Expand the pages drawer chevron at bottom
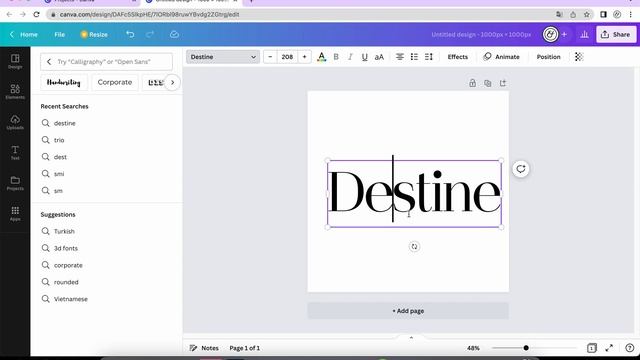The image size is (640, 360). click(x=411, y=338)
